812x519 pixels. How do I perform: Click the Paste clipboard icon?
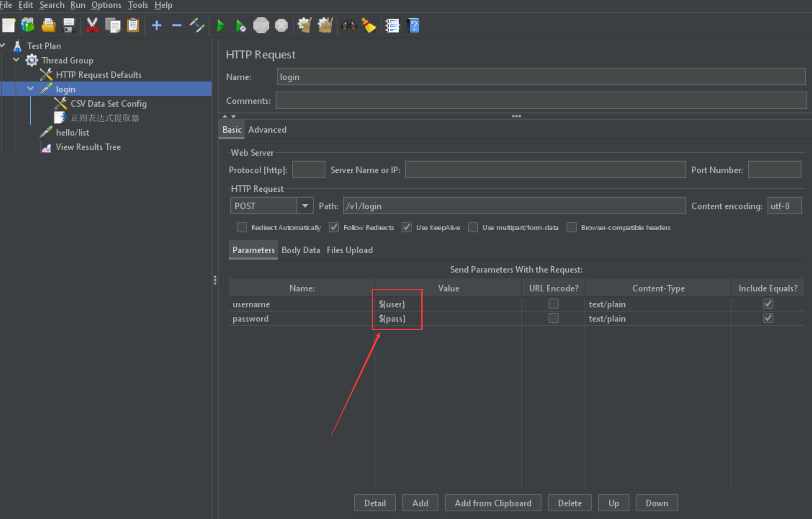coord(133,25)
